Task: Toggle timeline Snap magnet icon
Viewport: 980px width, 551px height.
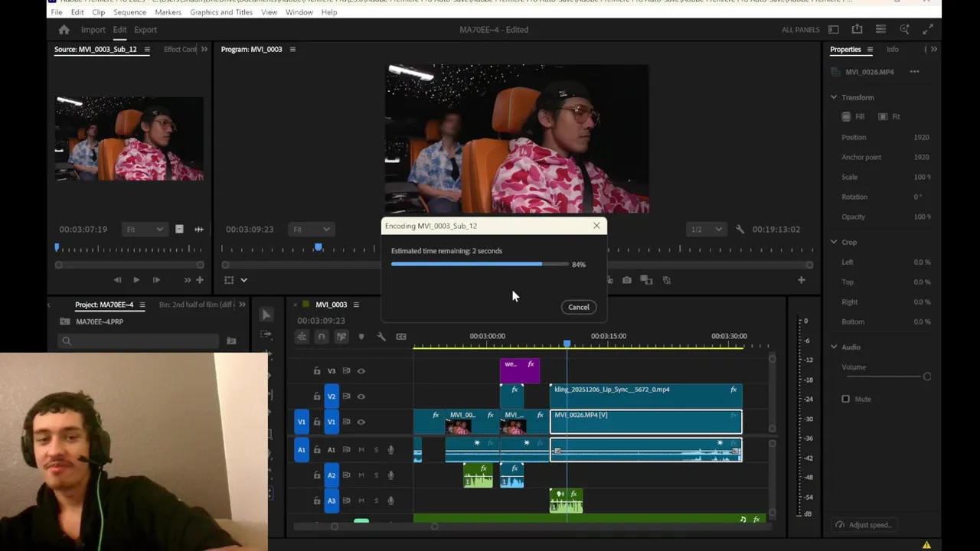Action: (x=322, y=337)
